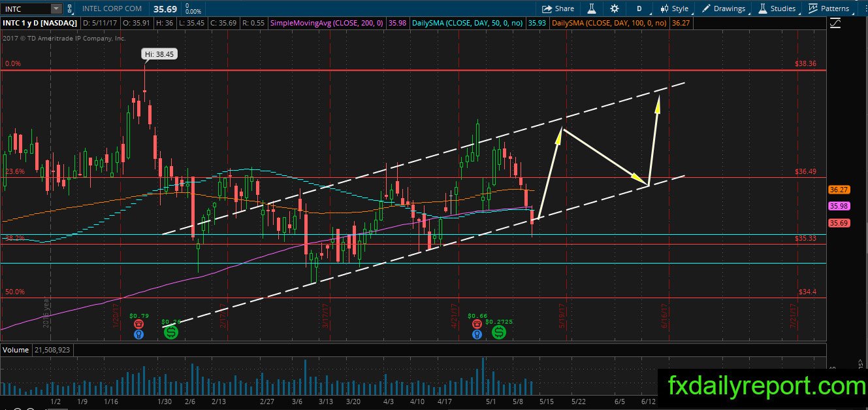Click the 3/20 date on time axis
The height and width of the screenshot is (410, 868).
(x=353, y=401)
